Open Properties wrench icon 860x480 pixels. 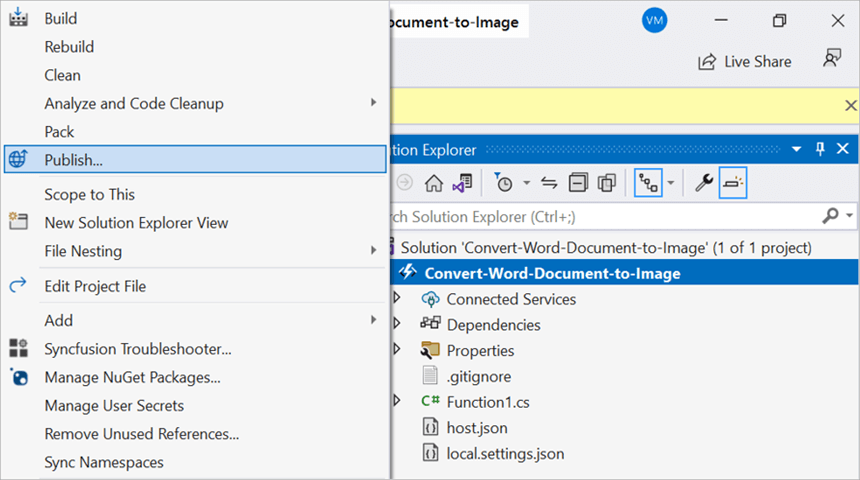pos(704,182)
